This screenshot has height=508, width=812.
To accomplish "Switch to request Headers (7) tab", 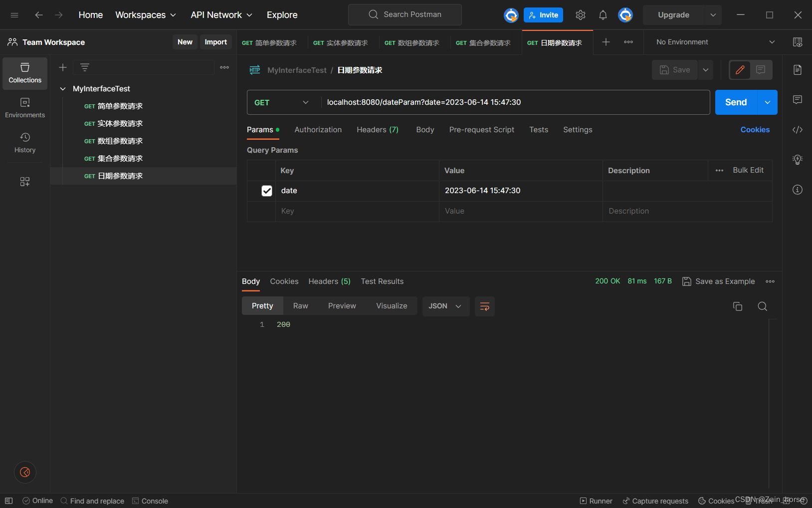I will (378, 130).
